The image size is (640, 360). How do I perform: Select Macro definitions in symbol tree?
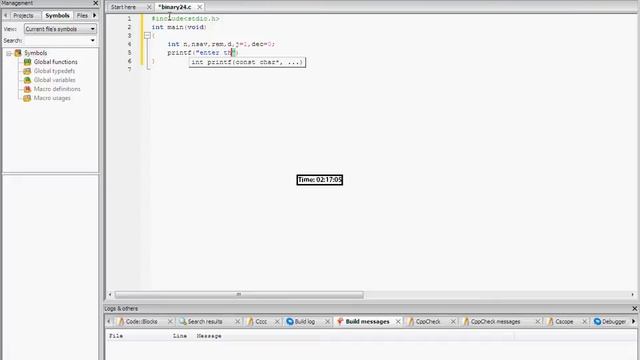tap(57, 89)
